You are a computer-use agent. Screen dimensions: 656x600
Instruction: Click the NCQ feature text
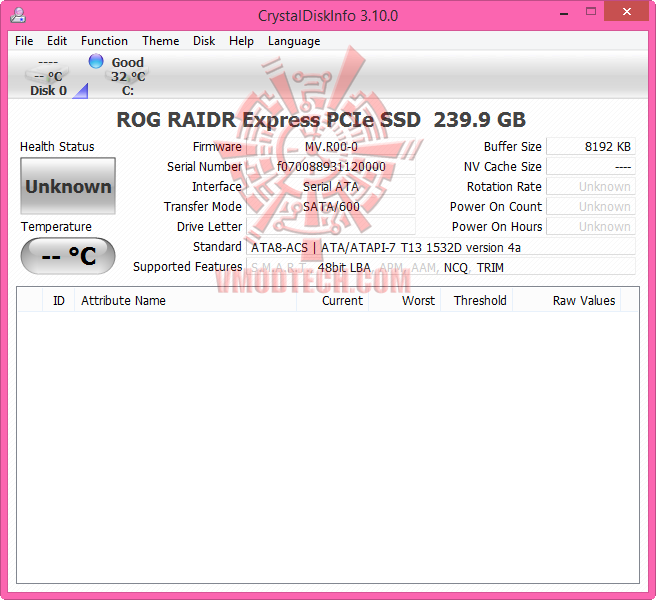[456, 267]
